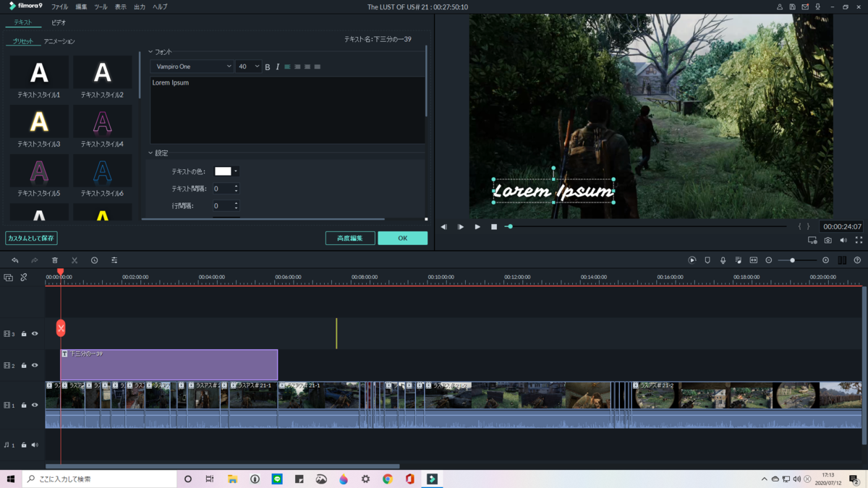
Task: Select テキストスタイル6 preset thumbnail
Action: tap(102, 171)
